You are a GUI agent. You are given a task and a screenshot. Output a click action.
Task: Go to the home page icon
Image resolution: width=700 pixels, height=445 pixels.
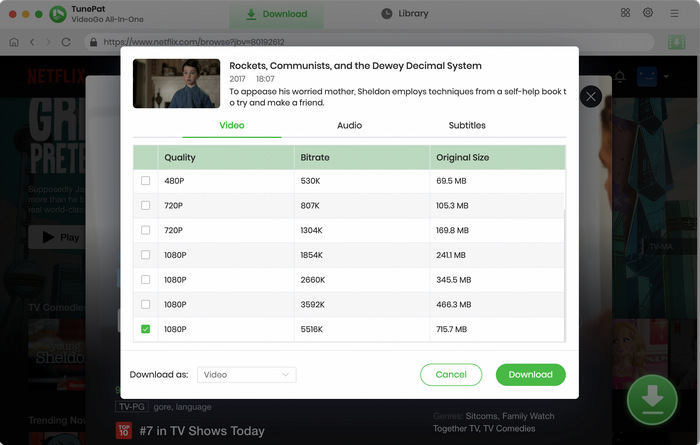14,42
